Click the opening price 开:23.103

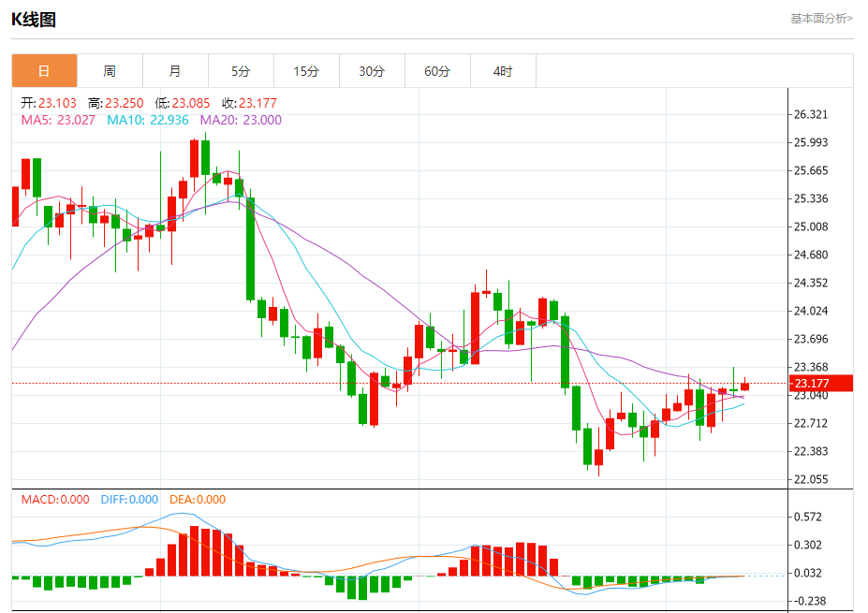[49, 103]
